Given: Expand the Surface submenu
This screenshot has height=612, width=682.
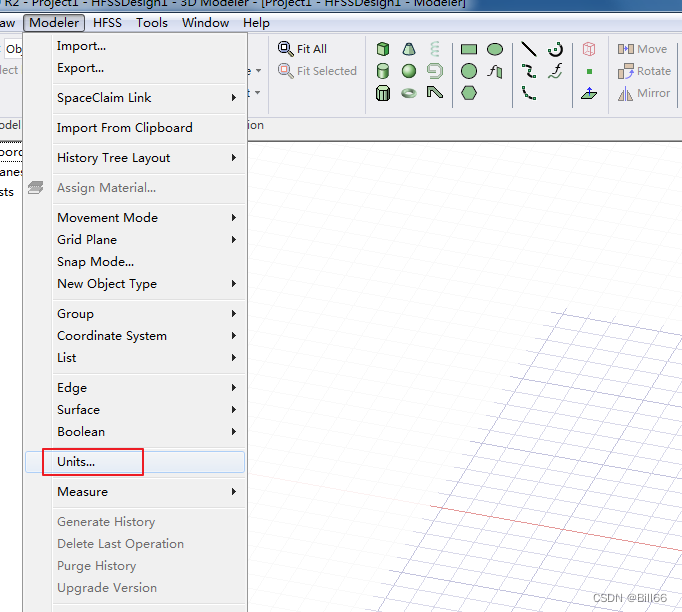Looking at the screenshot, I should click(135, 410).
